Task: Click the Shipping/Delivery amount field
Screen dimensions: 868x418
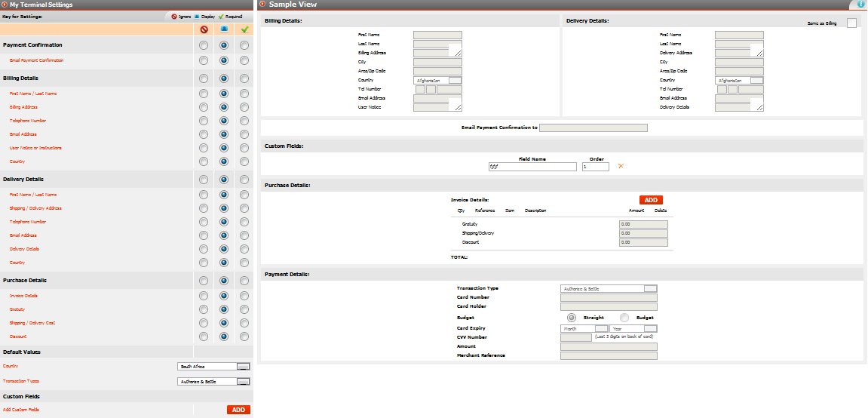Action: (x=643, y=233)
